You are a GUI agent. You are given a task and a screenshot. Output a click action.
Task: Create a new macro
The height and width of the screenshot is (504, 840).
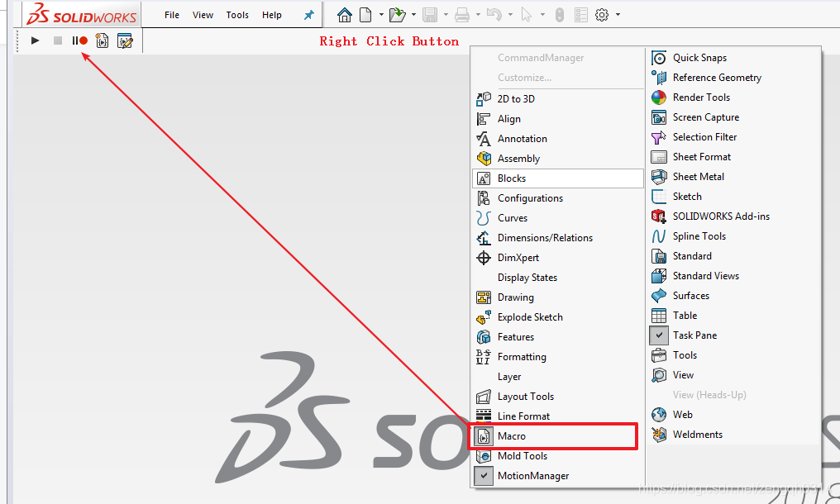(102, 40)
